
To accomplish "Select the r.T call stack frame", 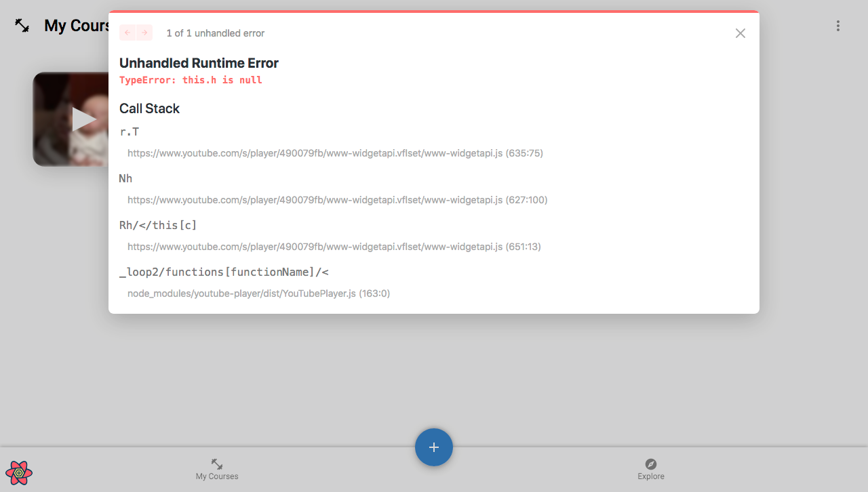I will pos(129,131).
